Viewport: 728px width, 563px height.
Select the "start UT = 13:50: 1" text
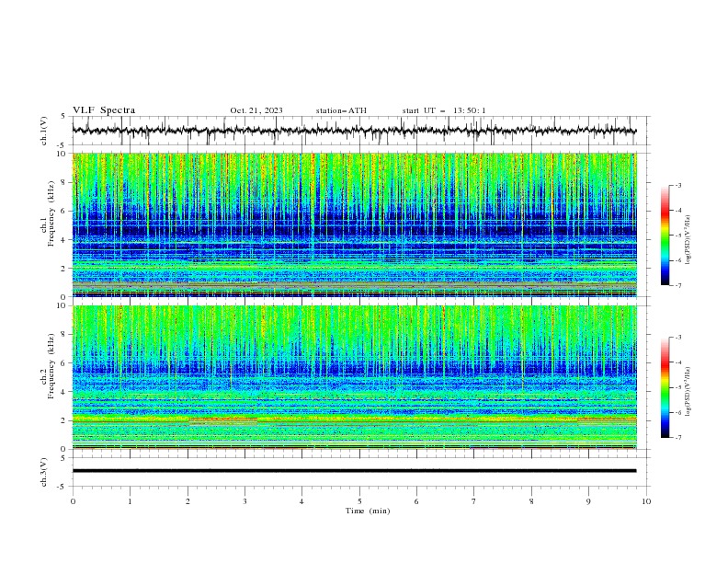click(444, 110)
